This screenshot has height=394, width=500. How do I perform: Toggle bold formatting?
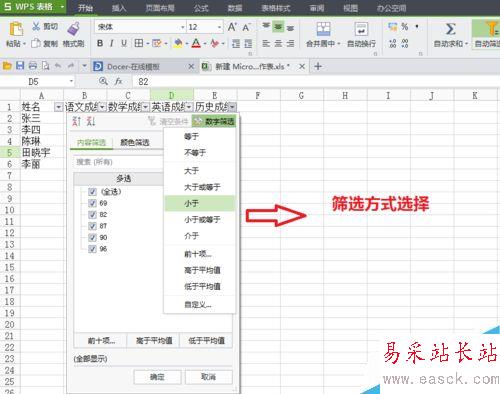click(x=100, y=43)
